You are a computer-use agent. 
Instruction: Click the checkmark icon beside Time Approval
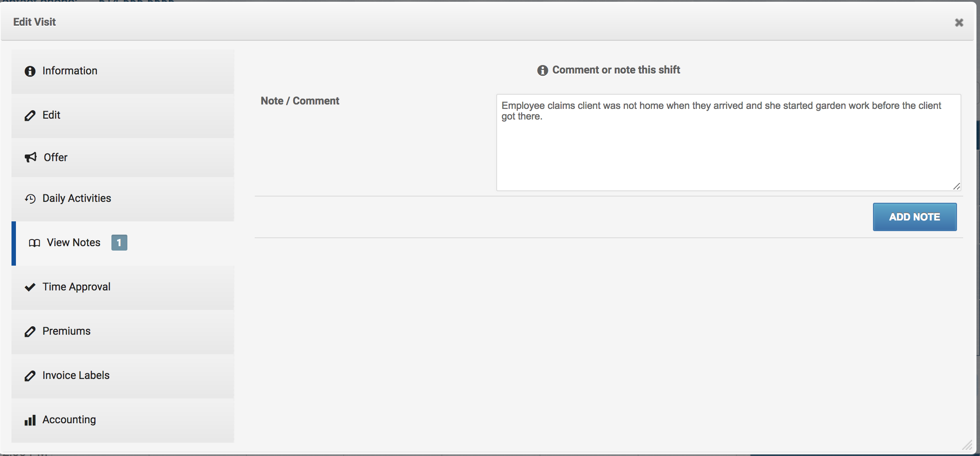click(30, 287)
